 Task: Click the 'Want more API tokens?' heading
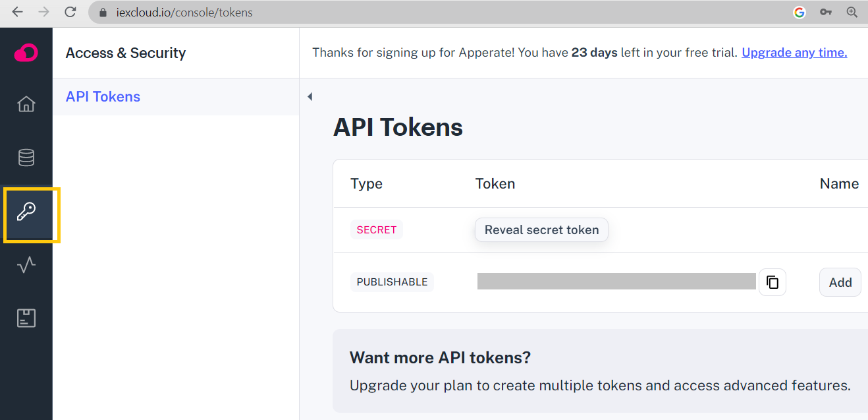click(440, 358)
